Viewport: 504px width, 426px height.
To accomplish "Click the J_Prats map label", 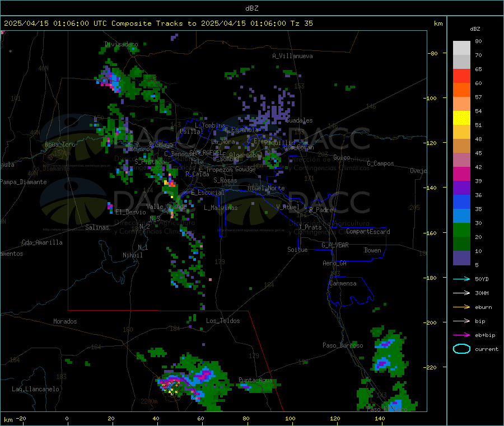I will tap(310, 227).
